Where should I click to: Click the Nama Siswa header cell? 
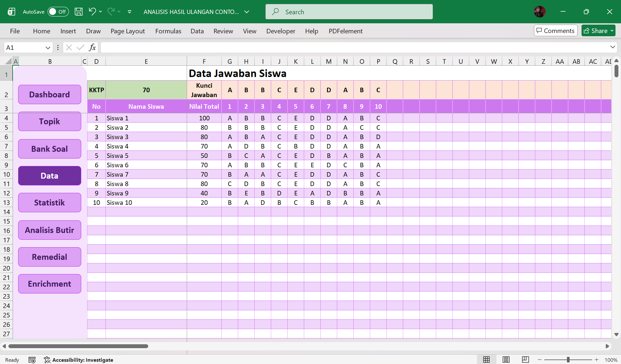[x=146, y=106]
